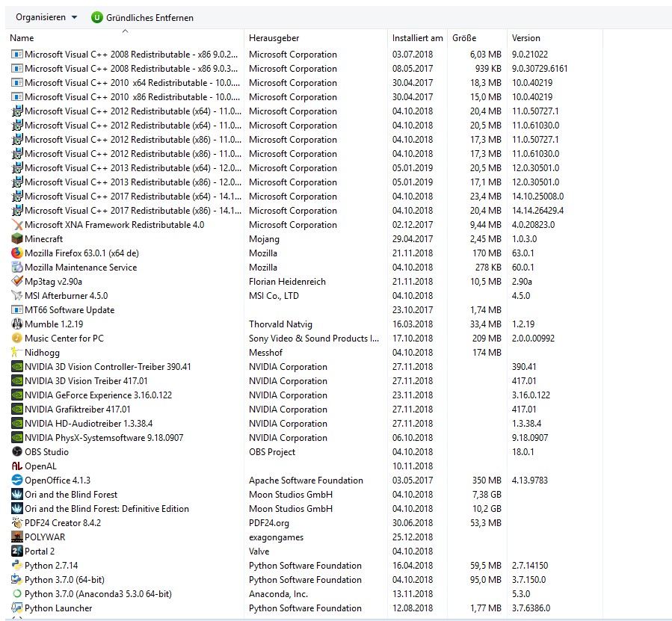This screenshot has width=672, height=621.
Task: Select Microsoft Visual C++ 2017 Redistributable (x86) entry
Action: point(133,211)
